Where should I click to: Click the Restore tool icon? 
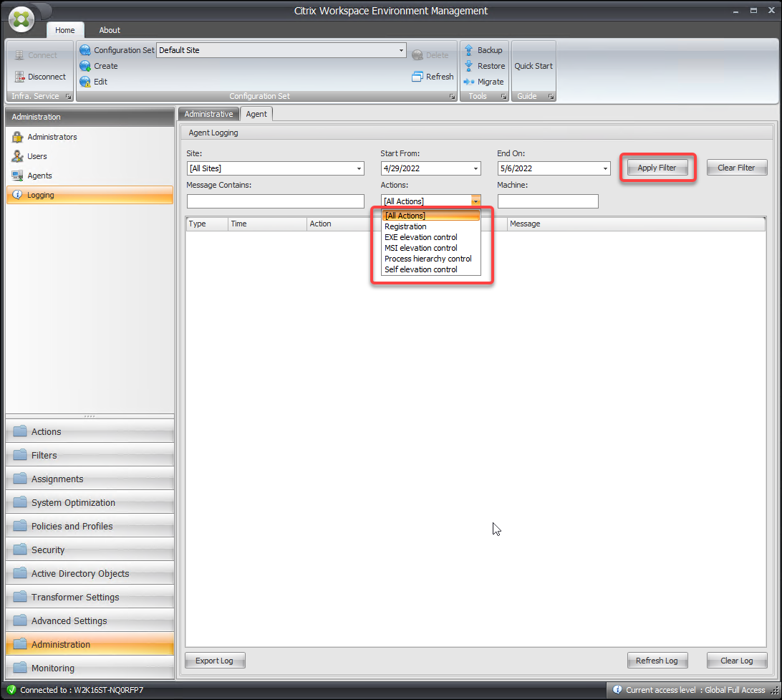pyautogui.click(x=469, y=66)
